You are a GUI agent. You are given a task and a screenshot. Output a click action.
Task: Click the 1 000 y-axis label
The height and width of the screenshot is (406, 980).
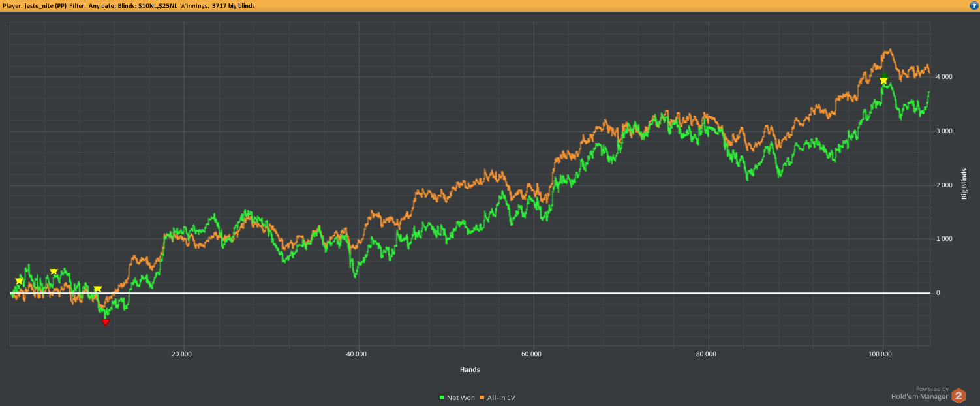944,239
